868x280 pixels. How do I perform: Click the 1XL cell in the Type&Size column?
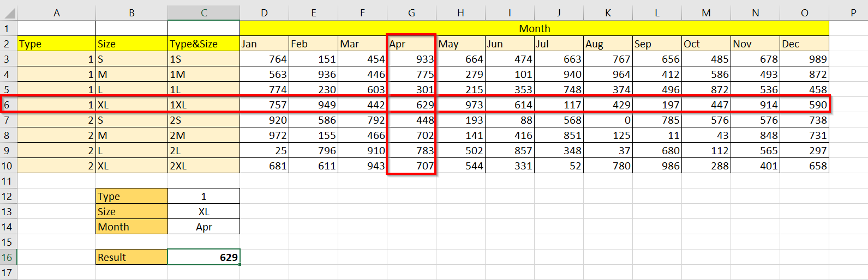203,105
